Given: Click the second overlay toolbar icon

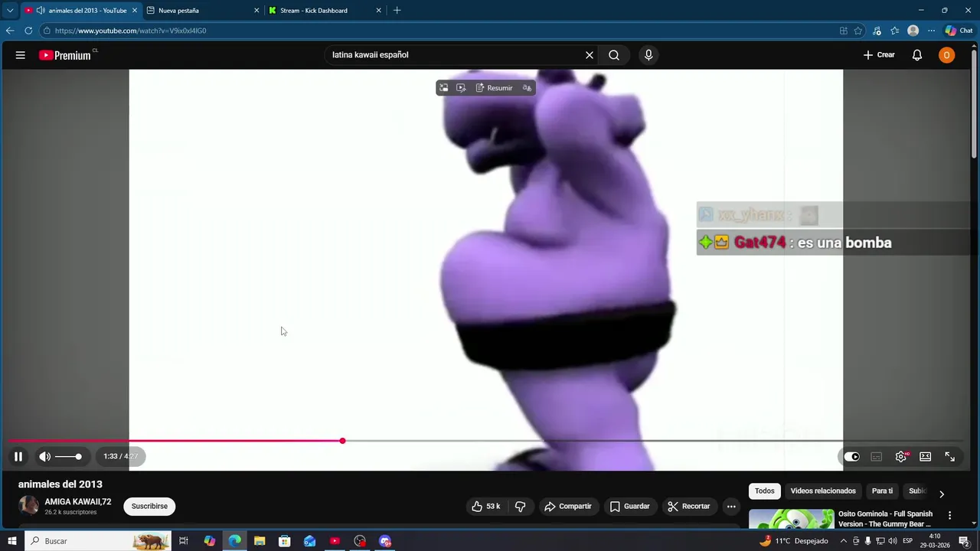Looking at the screenshot, I should (461, 88).
